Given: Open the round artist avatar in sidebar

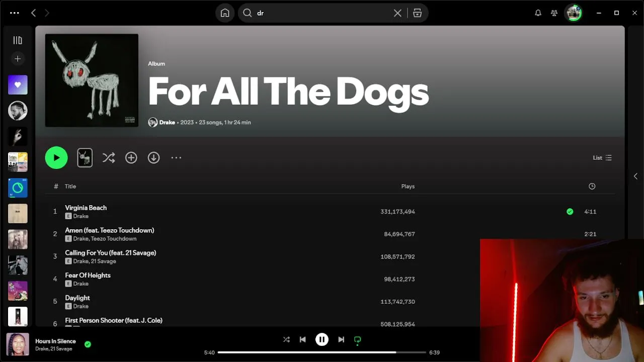Looking at the screenshot, I should (x=18, y=111).
